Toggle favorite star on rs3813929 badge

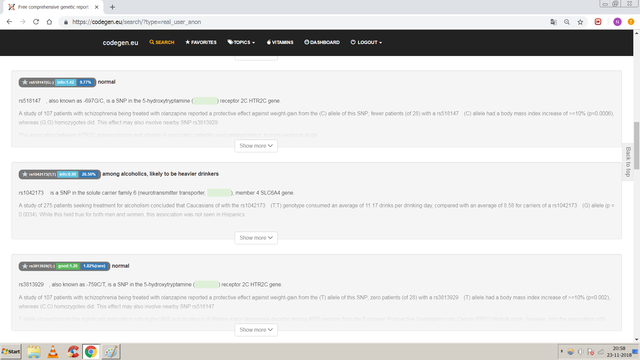pyautogui.click(x=25, y=266)
